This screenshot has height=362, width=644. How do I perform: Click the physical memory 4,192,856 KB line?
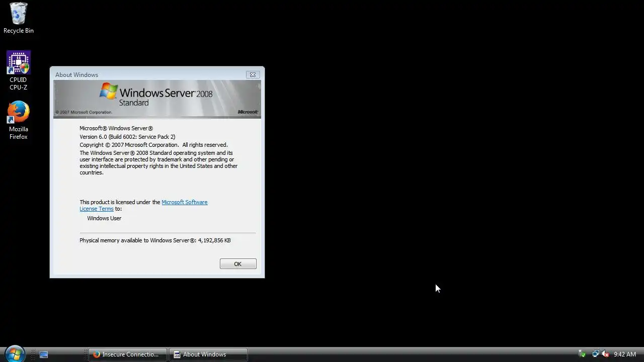[155, 240]
